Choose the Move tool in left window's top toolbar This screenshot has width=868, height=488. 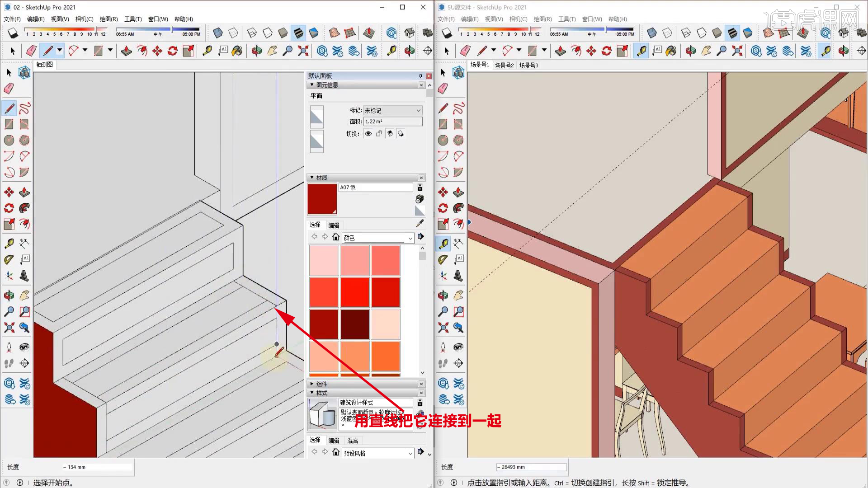[x=157, y=51]
